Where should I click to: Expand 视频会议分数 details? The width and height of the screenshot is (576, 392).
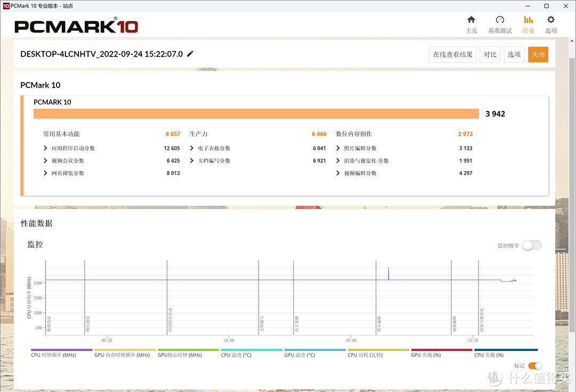click(45, 161)
